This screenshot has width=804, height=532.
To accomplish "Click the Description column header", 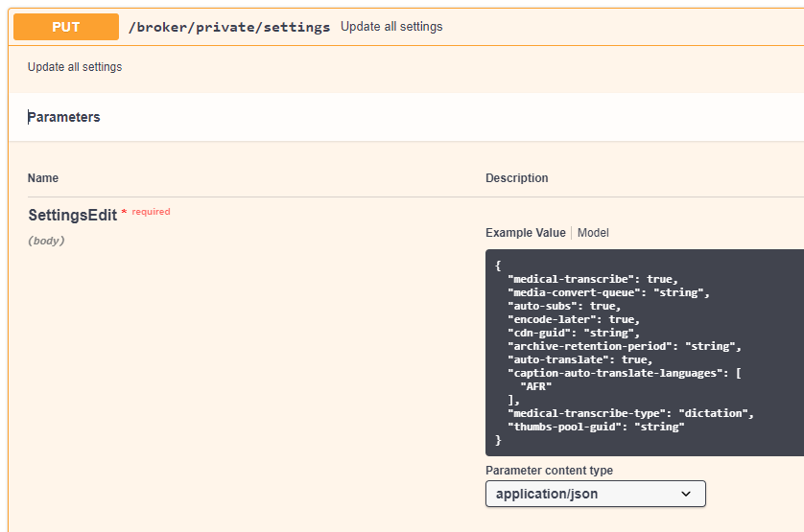I will (x=517, y=178).
